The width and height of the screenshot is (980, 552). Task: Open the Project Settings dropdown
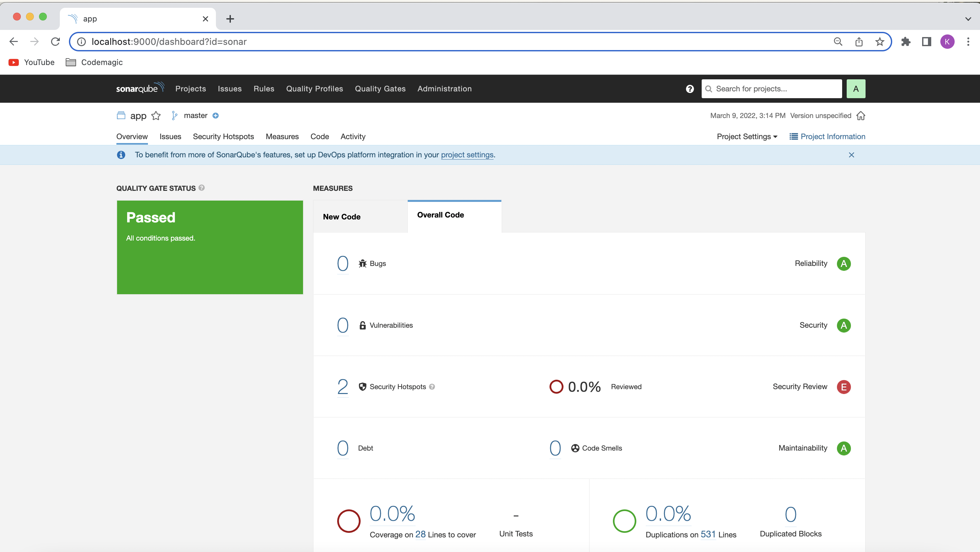747,137
